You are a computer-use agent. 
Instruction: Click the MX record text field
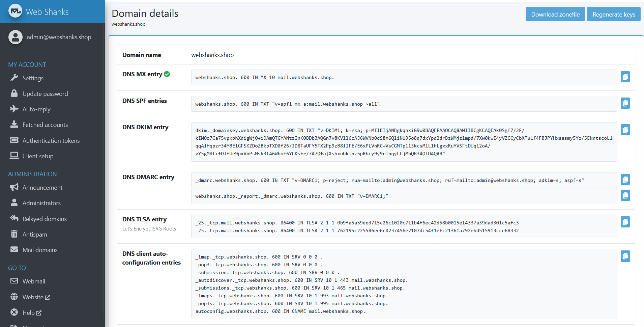point(404,77)
